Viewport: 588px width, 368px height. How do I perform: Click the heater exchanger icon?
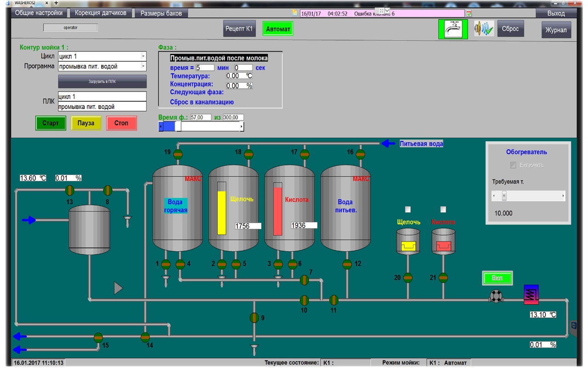531,294
